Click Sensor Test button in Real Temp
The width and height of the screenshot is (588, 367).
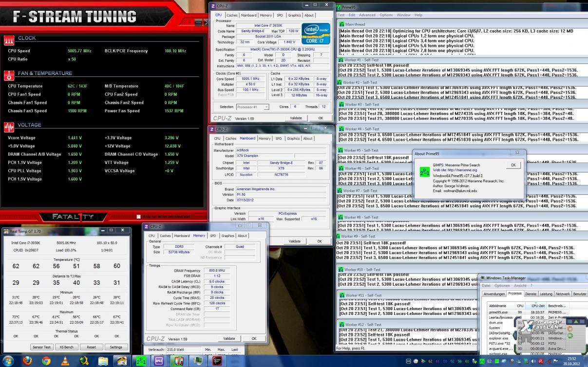tap(41, 347)
